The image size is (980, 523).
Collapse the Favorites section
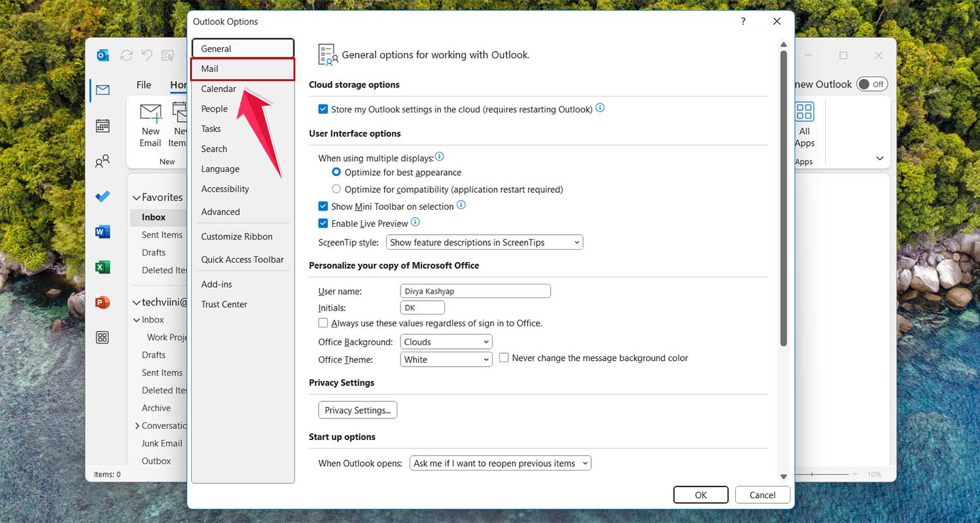click(137, 197)
